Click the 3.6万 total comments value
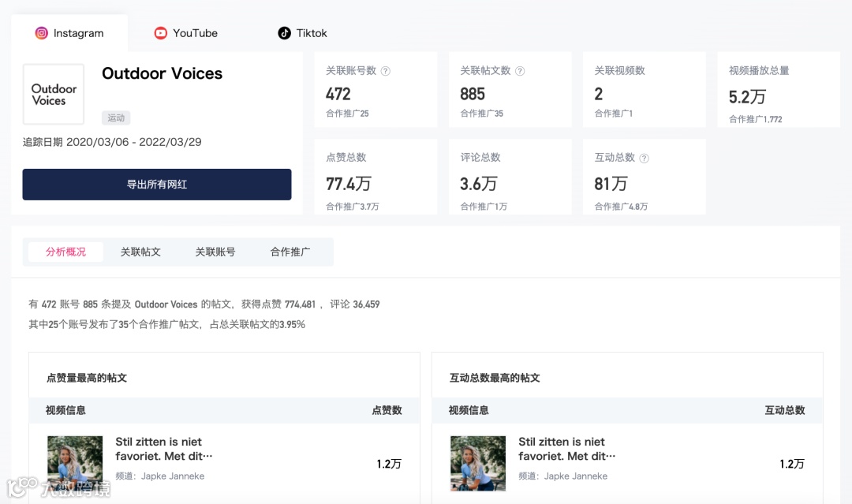The height and width of the screenshot is (504, 852). pyautogui.click(x=478, y=184)
